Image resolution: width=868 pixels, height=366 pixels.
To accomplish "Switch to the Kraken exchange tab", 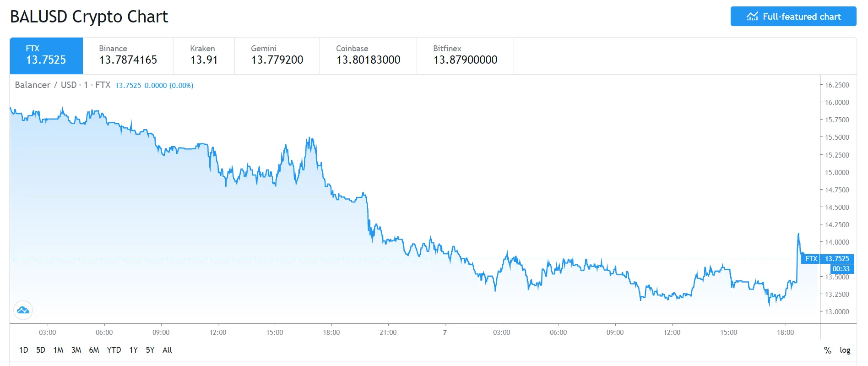I will [203, 55].
